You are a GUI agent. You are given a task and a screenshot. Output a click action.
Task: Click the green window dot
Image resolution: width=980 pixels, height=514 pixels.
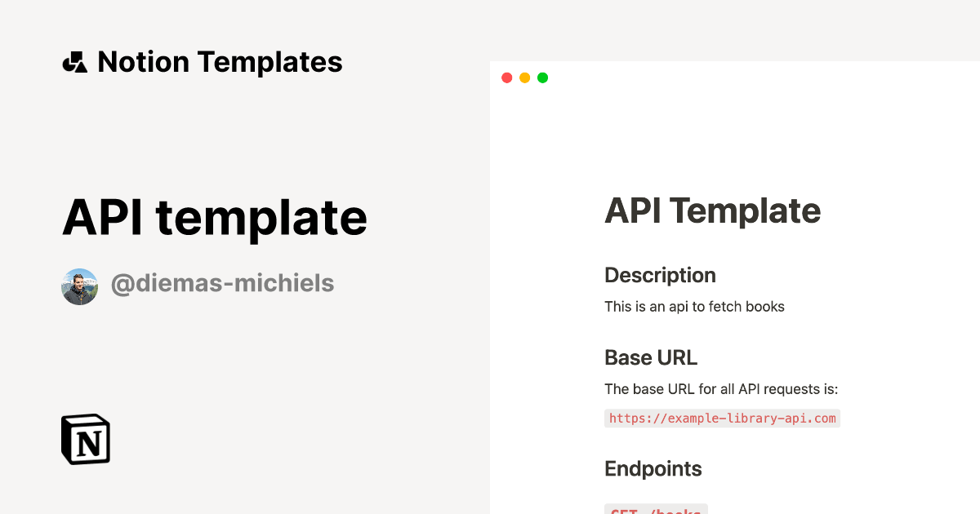click(x=542, y=78)
